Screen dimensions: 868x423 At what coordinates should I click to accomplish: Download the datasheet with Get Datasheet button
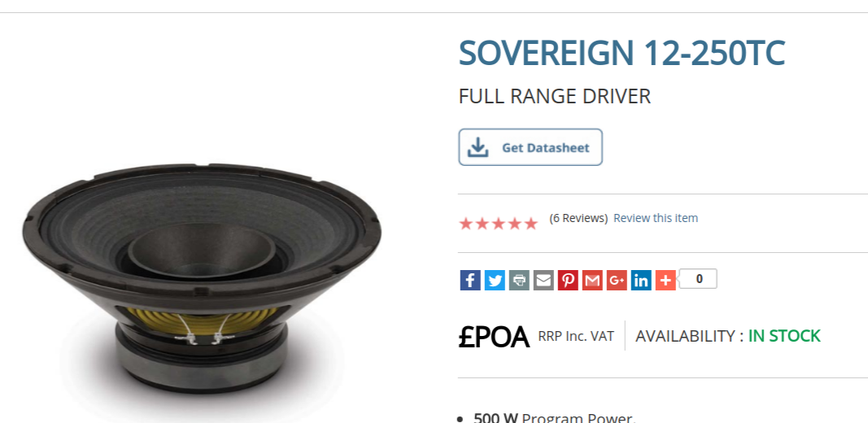pyautogui.click(x=530, y=147)
